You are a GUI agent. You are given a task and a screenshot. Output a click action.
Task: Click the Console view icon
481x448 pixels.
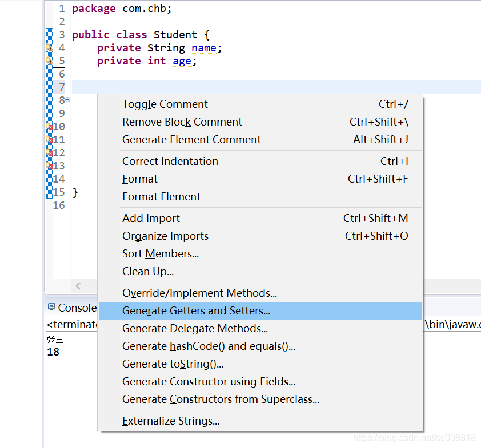[51, 307]
